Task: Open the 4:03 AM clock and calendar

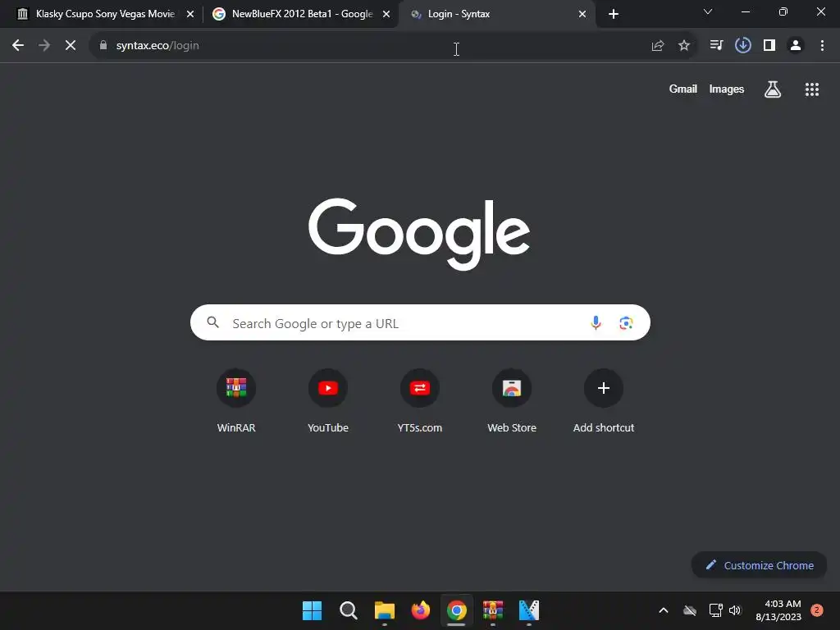Action: tap(778, 610)
